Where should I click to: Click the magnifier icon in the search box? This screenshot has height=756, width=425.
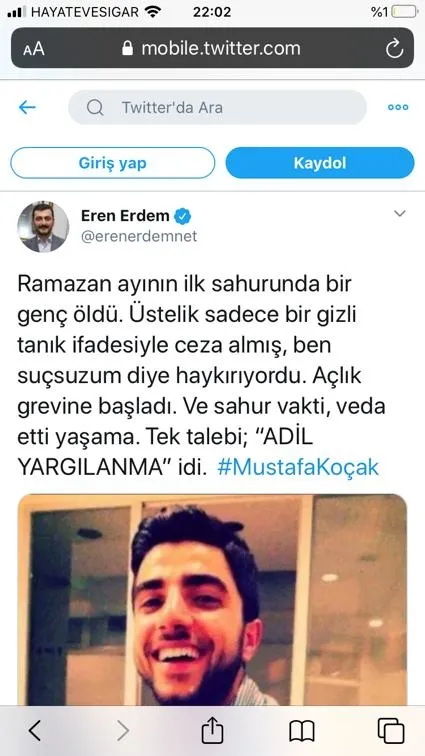95,107
